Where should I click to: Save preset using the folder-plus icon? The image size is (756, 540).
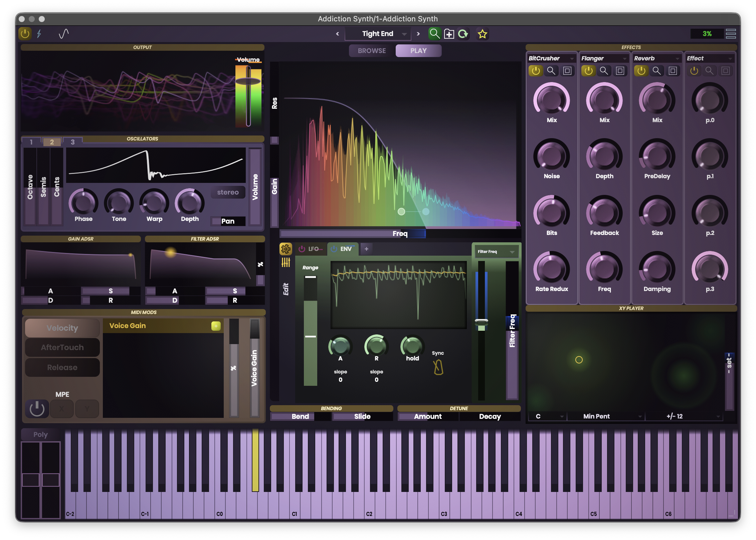tap(449, 34)
